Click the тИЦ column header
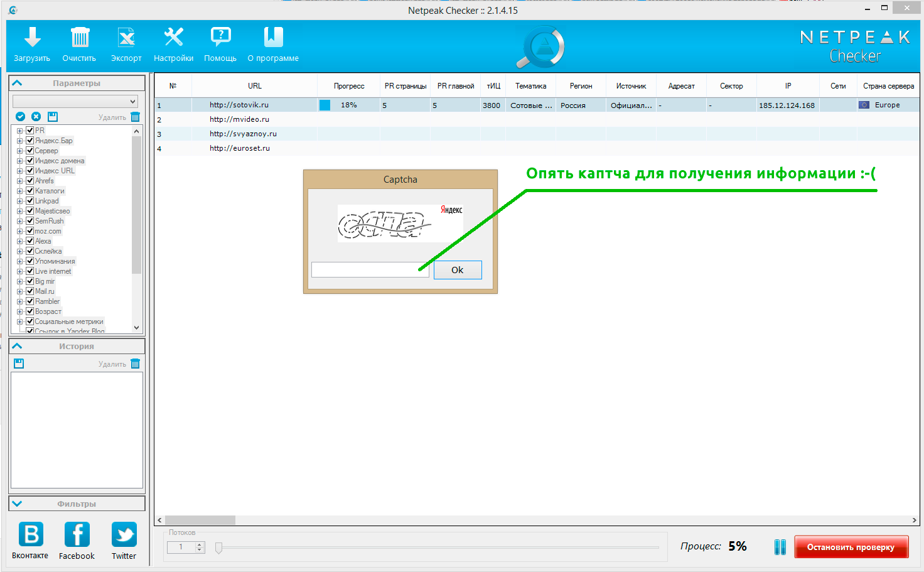Viewport: 924px width, 572px height. [493, 86]
